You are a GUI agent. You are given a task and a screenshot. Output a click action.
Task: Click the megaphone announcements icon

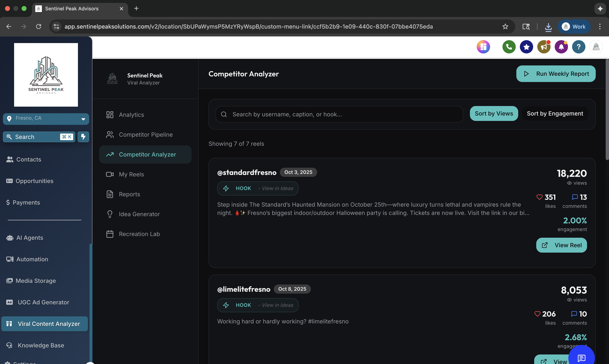(544, 47)
